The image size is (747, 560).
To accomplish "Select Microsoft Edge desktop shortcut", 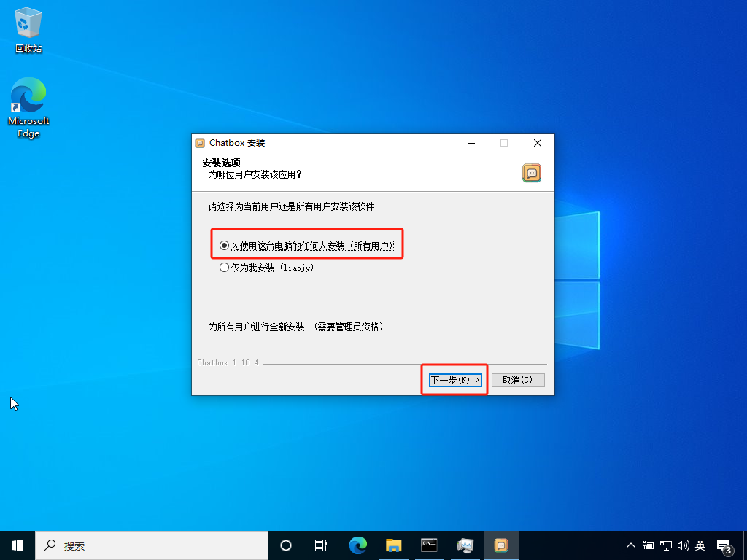I will coord(28,108).
